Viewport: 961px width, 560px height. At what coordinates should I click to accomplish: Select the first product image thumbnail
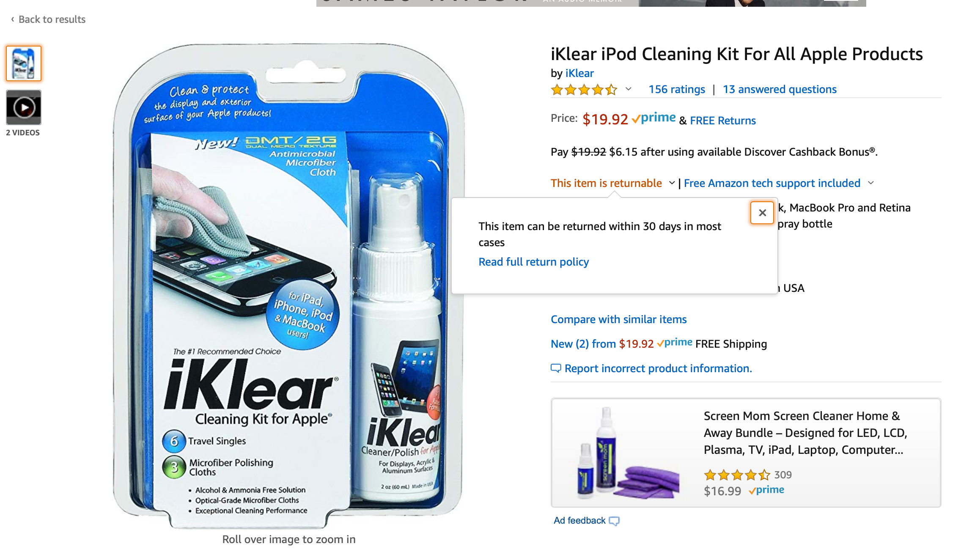[x=24, y=63]
